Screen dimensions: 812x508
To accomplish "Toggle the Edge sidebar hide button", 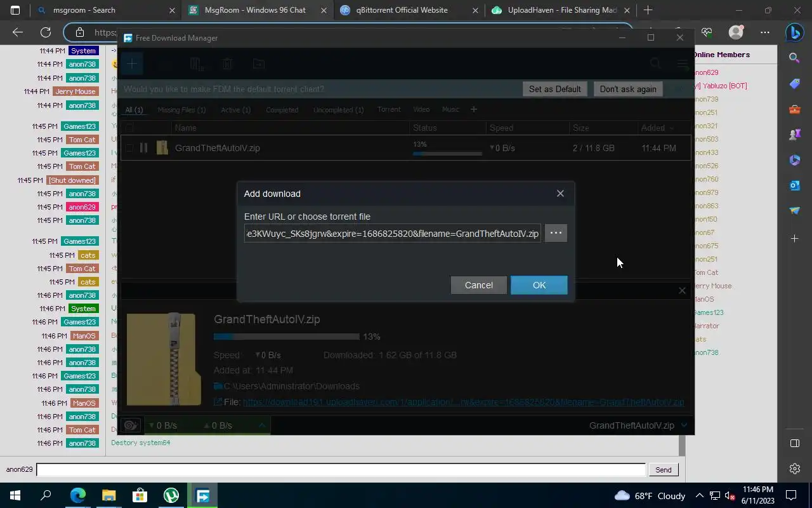I will click(794, 443).
